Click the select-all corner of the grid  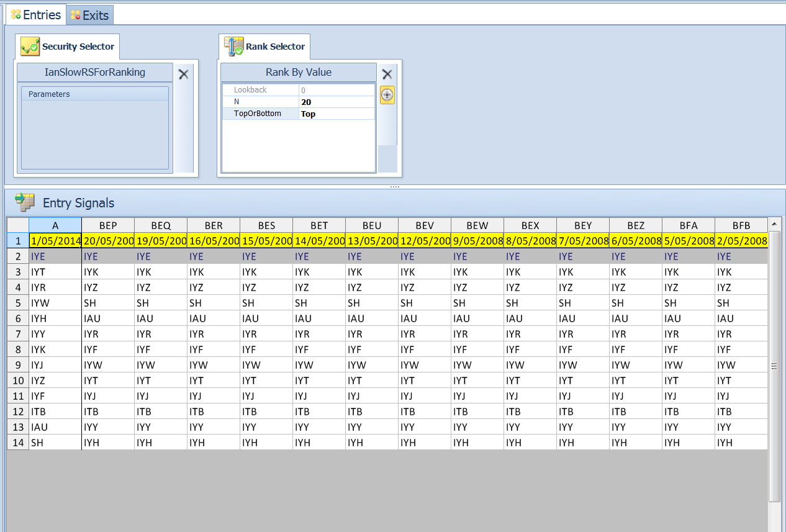click(x=18, y=225)
